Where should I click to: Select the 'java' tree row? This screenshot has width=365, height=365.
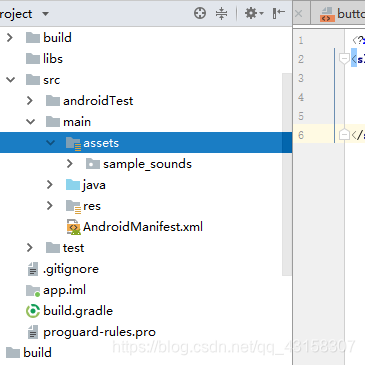146,185
